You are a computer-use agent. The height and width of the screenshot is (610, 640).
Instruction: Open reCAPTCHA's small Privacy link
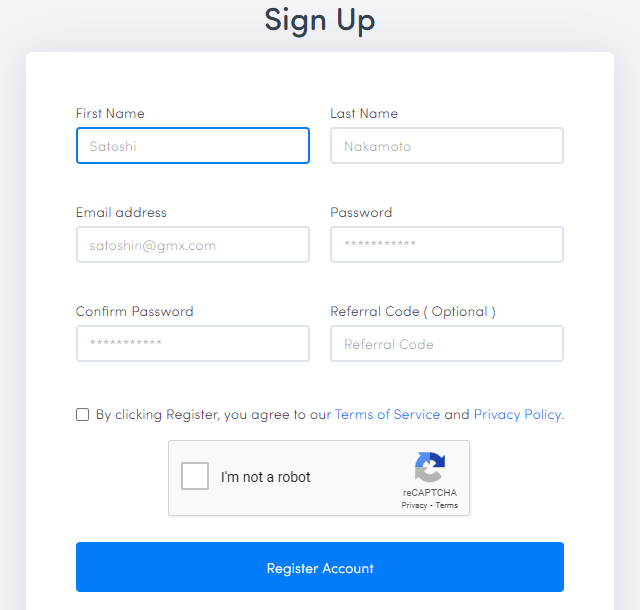(x=414, y=505)
